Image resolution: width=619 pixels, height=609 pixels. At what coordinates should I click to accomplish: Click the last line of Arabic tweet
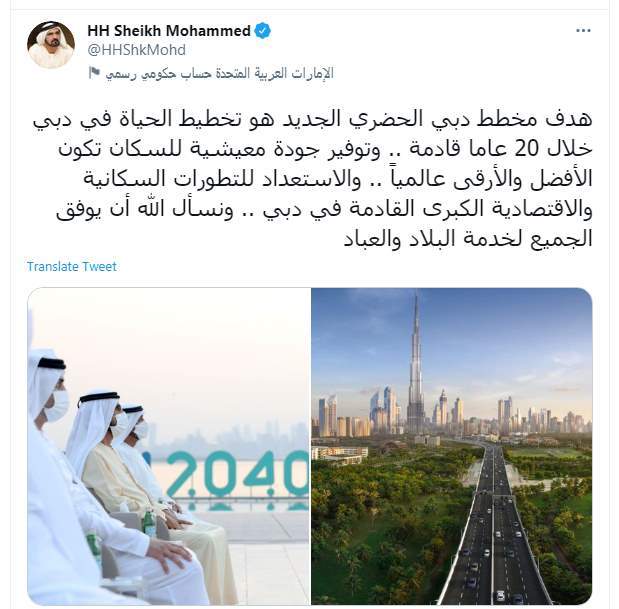468,239
